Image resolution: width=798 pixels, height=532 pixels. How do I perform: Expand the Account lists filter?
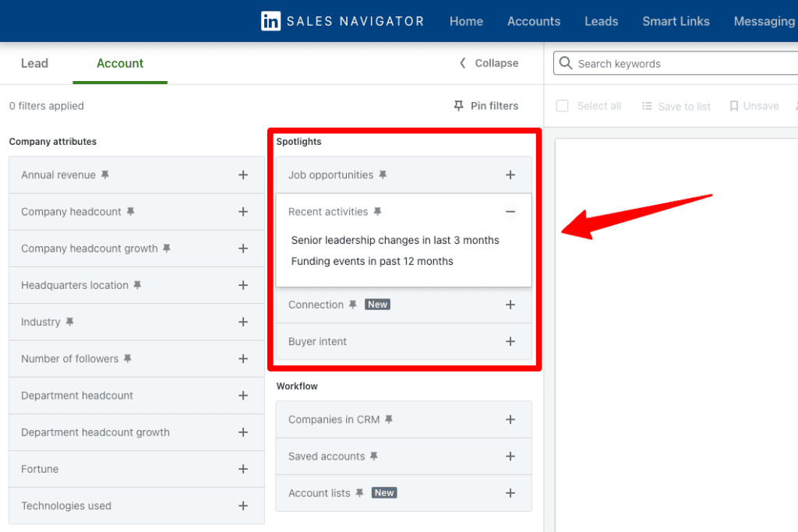[x=510, y=492]
